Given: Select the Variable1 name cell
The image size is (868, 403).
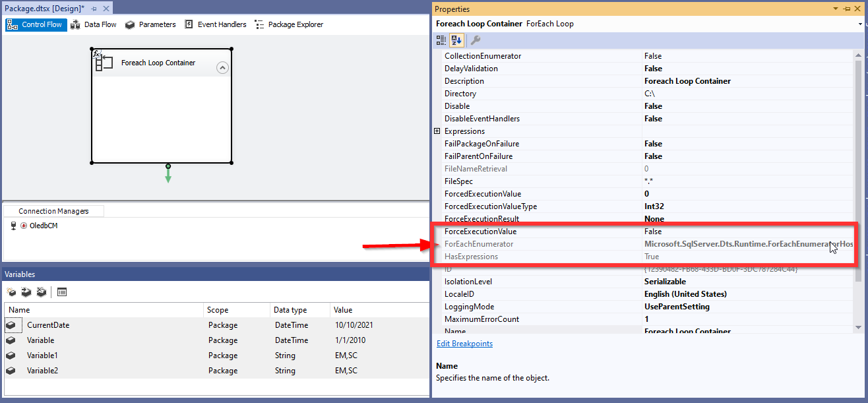Looking at the screenshot, I should click(x=42, y=356).
